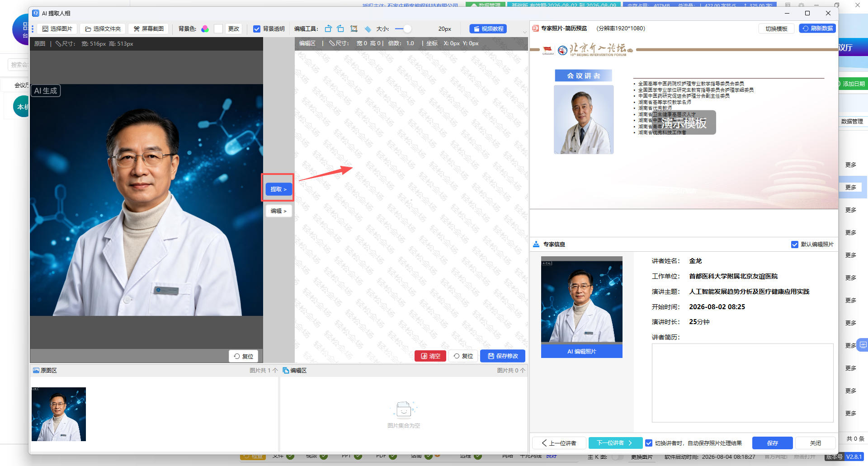Viewport: 868px width, 466px height.
Task: Reset the original image with 复位
Action: [243, 356]
